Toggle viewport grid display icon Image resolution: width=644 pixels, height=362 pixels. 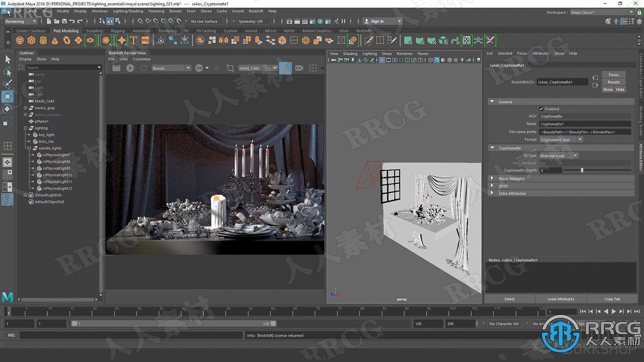(382, 60)
